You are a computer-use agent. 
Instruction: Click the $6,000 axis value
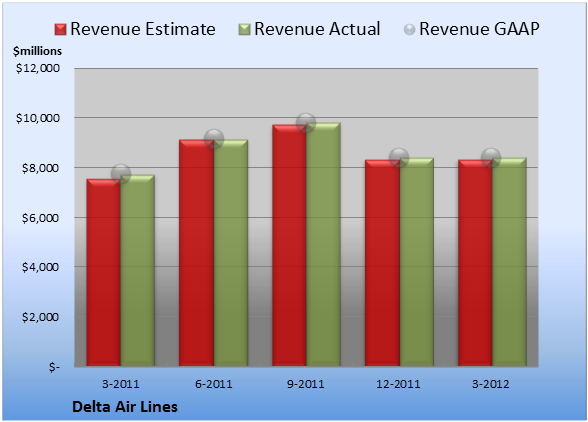point(40,218)
